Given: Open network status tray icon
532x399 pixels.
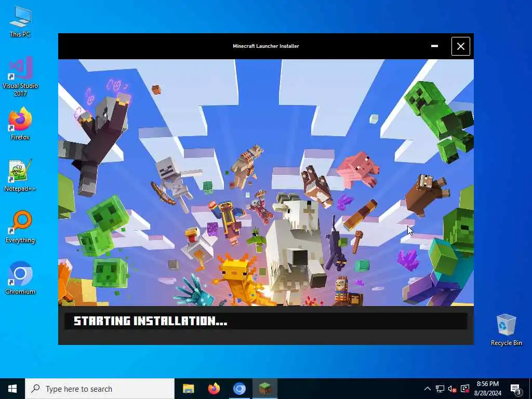Looking at the screenshot, I should [x=440, y=389].
